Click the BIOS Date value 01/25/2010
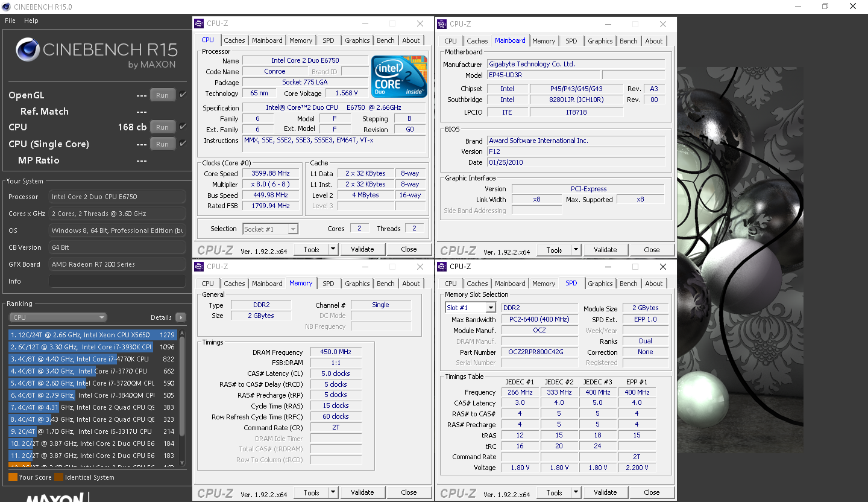Screen dimensions: 868x502 pyautogui.click(x=576, y=162)
